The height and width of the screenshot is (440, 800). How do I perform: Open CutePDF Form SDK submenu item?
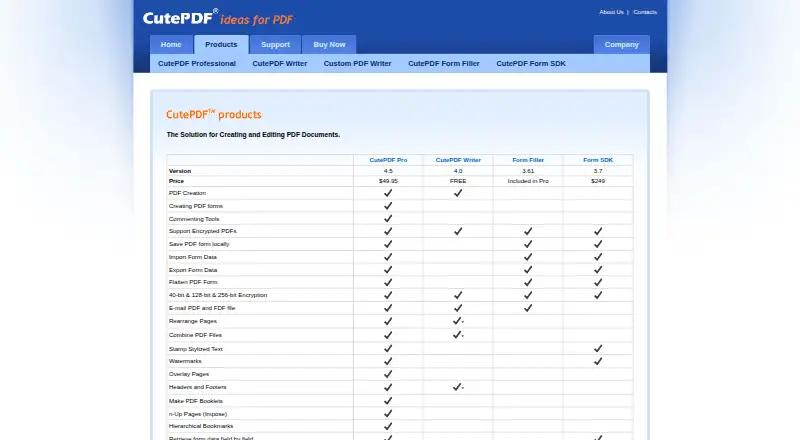(x=531, y=63)
